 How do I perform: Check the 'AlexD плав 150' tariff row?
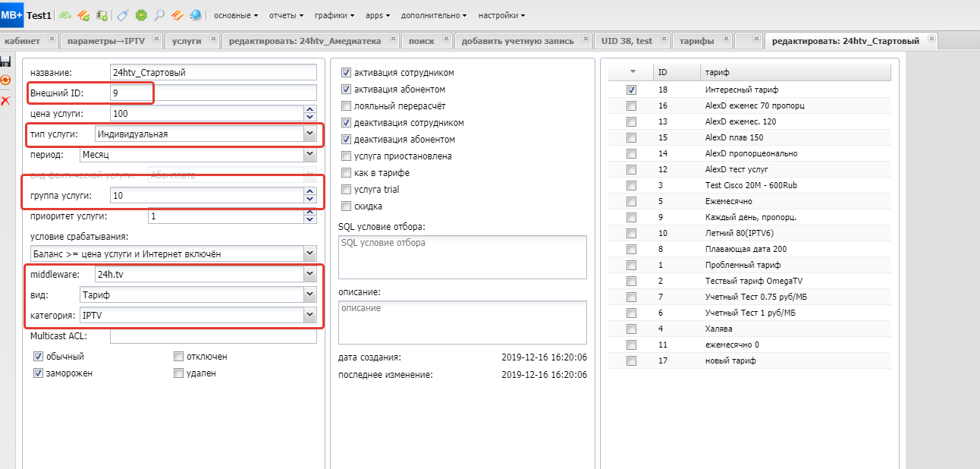pyautogui.click(x=631, y=138)
